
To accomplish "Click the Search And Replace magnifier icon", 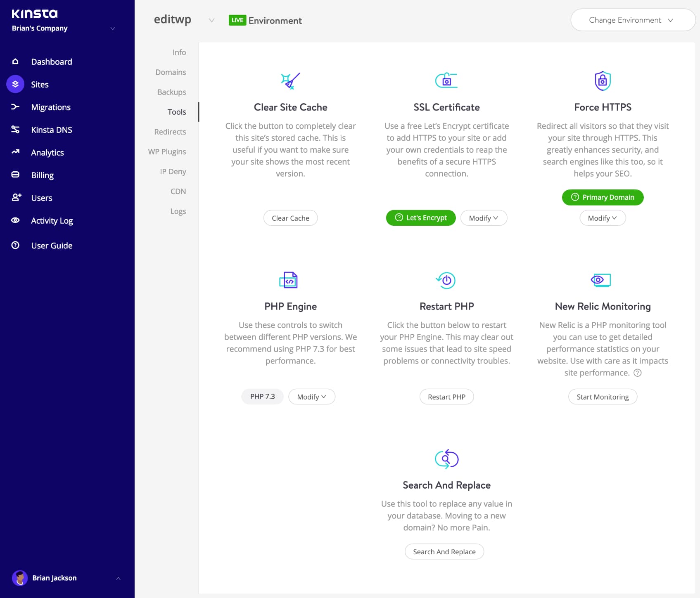I will (x=447, y=459).
